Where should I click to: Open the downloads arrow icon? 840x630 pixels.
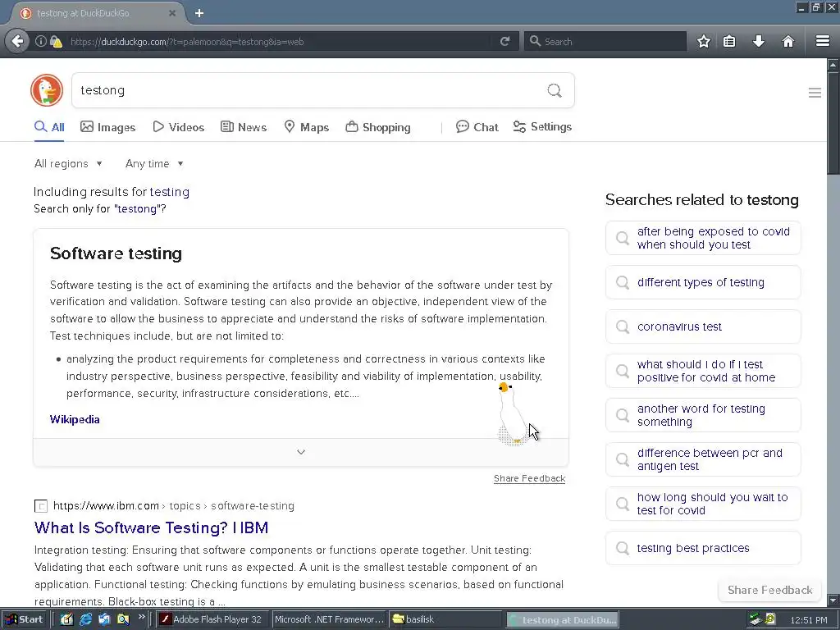(x=759, y=41)
